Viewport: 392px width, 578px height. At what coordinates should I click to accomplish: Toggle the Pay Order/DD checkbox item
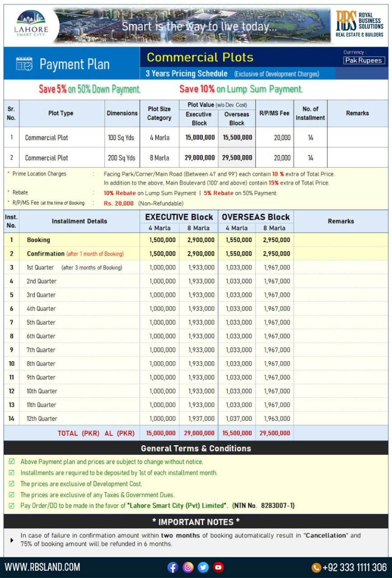12,506
